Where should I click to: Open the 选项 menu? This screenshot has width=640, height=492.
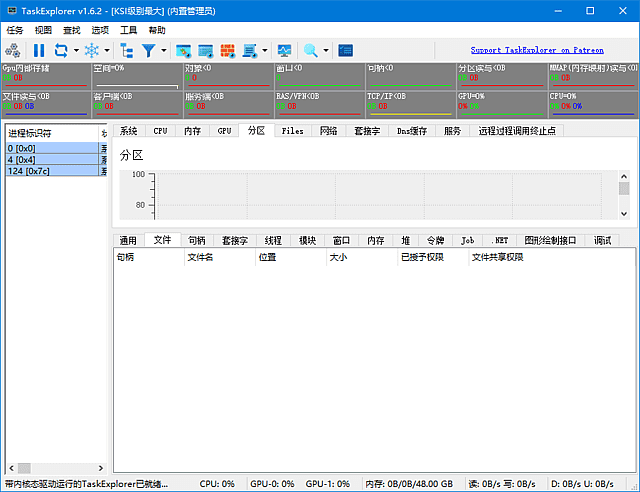[x=100, y=30]
